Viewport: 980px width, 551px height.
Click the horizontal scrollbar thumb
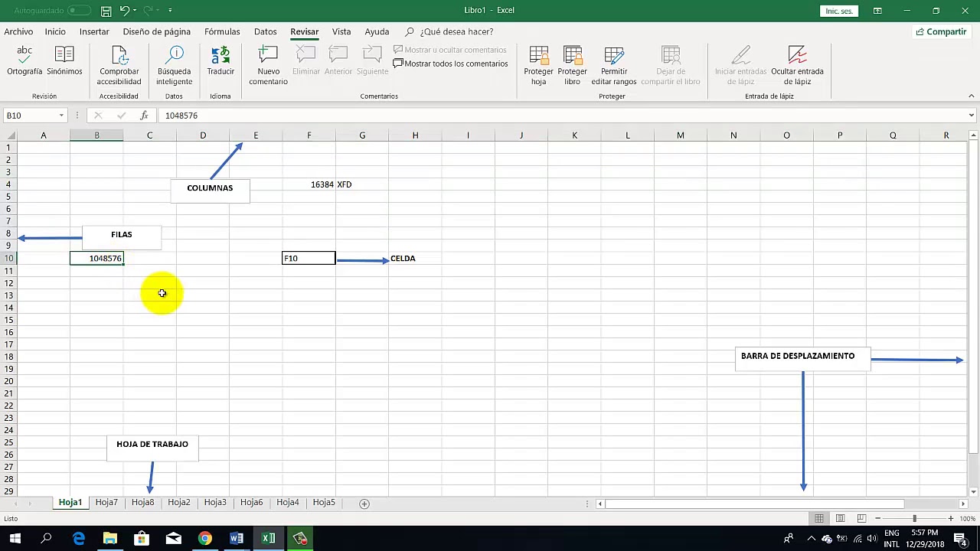(x=756, y=504)
